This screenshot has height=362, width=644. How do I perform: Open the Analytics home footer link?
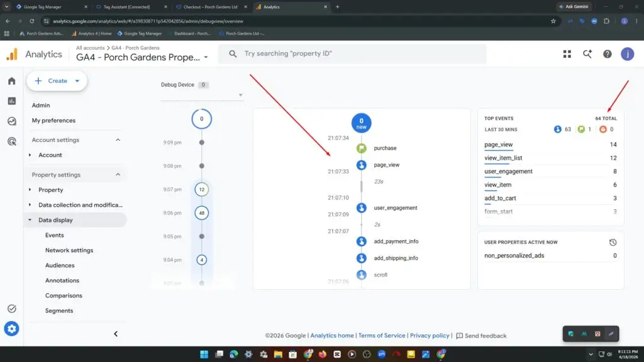click(332, 336)
